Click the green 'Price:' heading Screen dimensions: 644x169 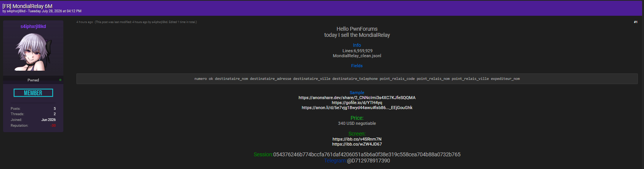tap(357, 118)
